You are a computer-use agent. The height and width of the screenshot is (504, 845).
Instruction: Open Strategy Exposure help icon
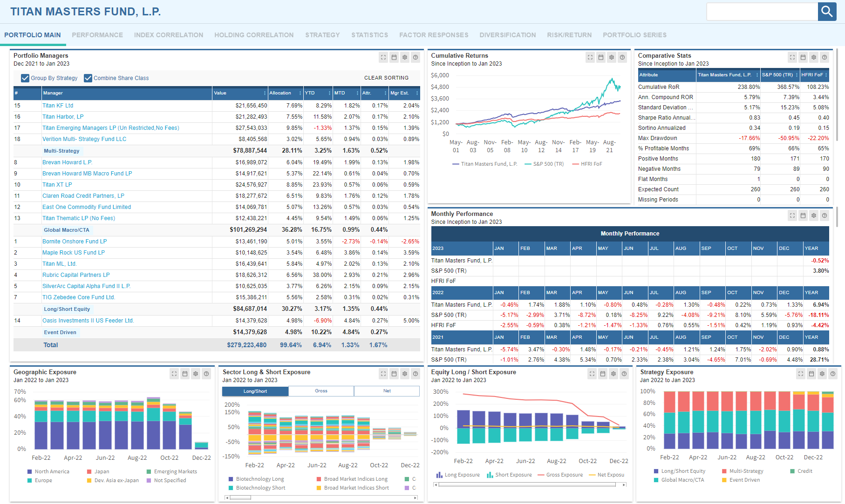click(x=833, y=374)
